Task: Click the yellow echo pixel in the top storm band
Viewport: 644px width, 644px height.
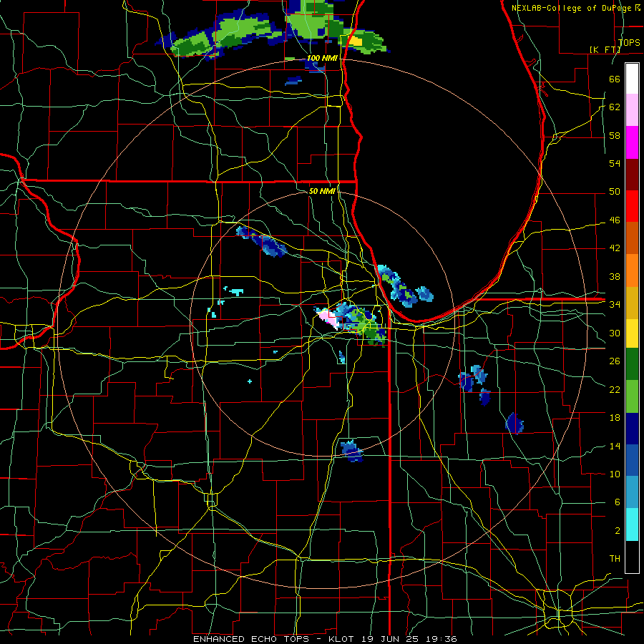Action: tap(356, 41)
